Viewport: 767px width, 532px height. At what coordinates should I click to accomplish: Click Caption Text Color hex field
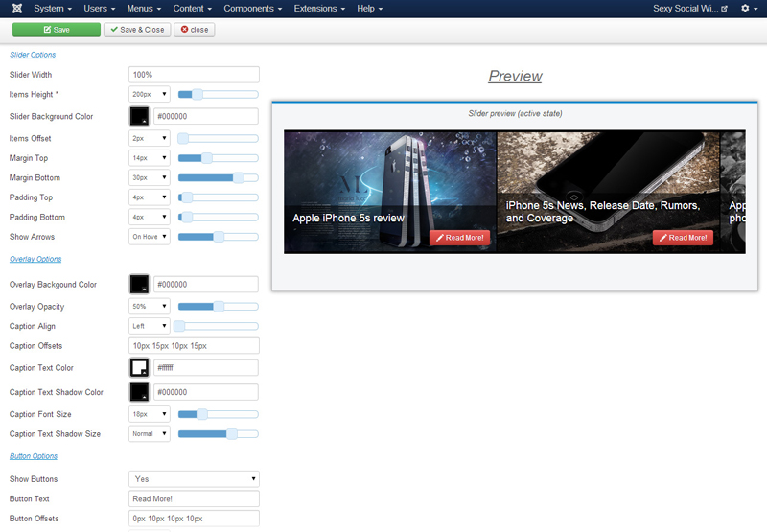click(206, 368)
